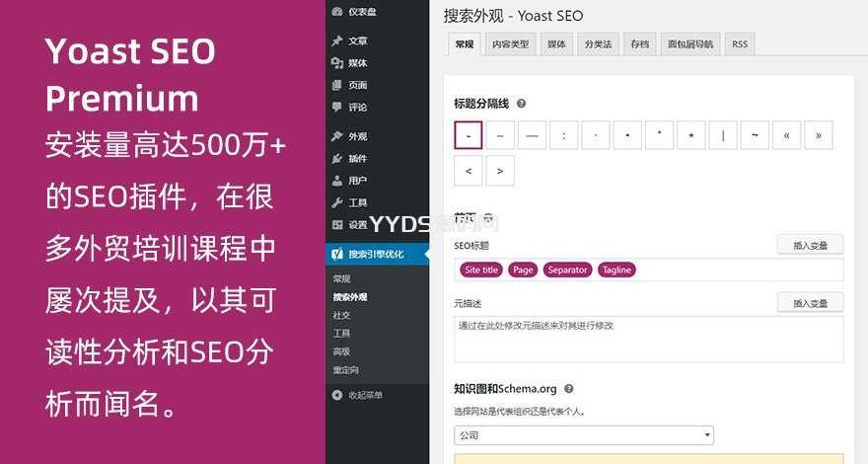The height and width of the screenshot is (464, 868).
Task: Click the 仪表盘 dashboard icon
Action: click(337, 12)
